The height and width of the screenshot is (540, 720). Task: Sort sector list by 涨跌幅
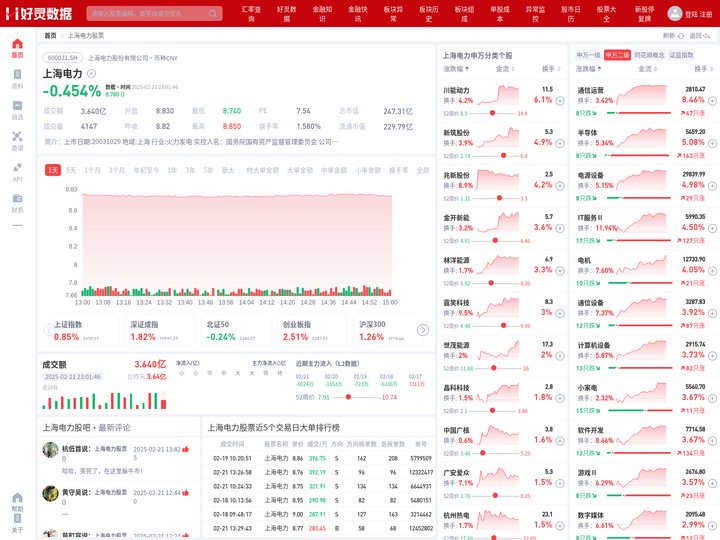[x=589, y=69]
